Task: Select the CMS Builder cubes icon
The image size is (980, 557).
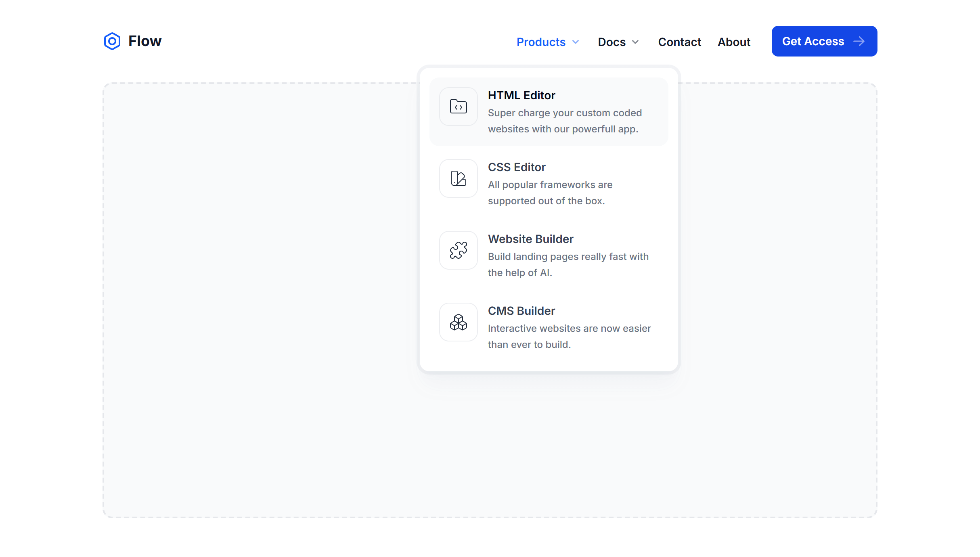Action: coord(458,322)
